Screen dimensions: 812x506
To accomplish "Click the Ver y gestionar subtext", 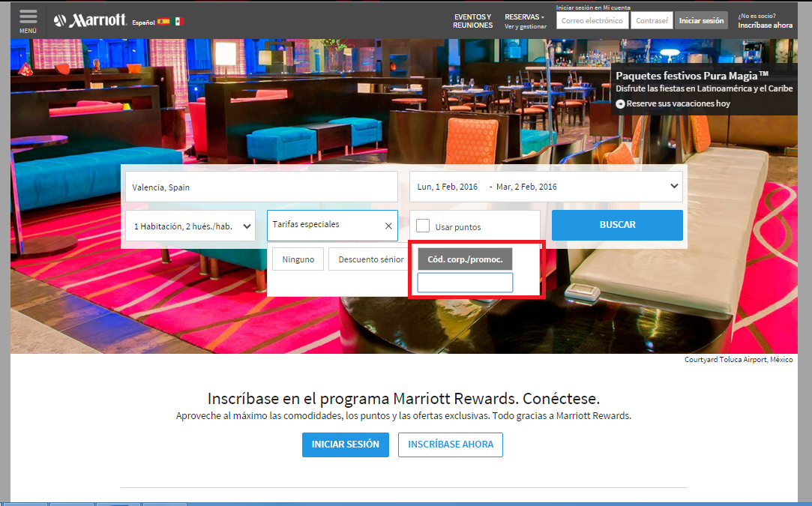I will pos(525,26).
